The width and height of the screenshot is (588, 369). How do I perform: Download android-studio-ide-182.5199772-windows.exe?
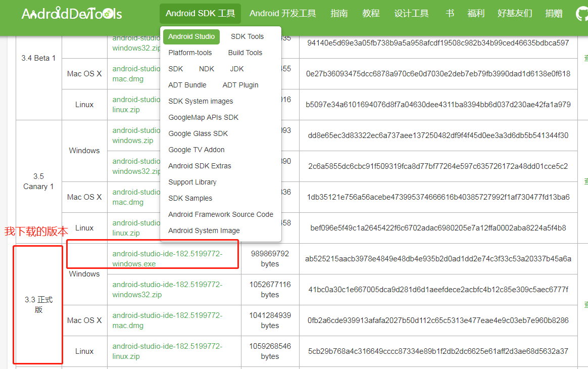coord(167,259)
